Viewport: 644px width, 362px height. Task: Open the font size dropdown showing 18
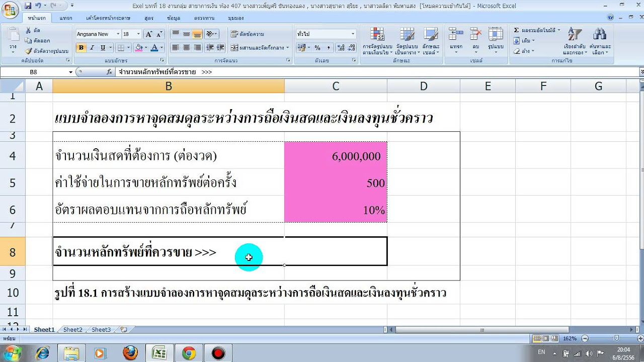[x=139, y=34]
